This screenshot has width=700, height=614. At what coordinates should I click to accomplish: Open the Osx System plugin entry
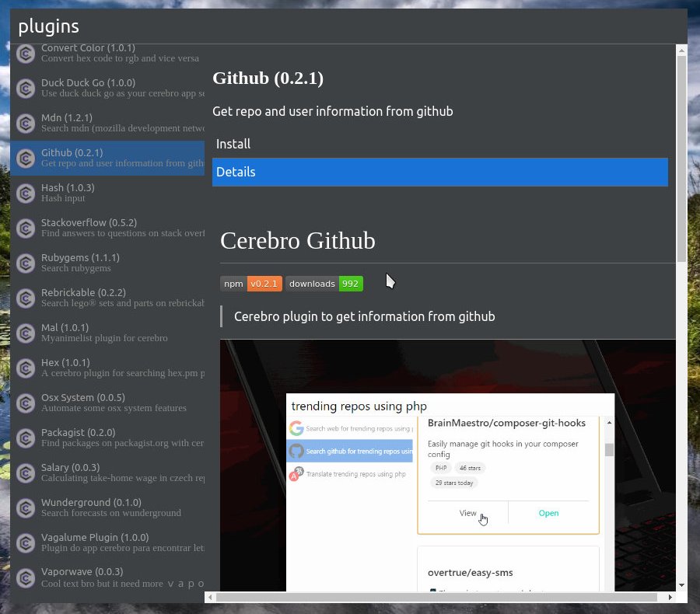click(x=107, y=403)
